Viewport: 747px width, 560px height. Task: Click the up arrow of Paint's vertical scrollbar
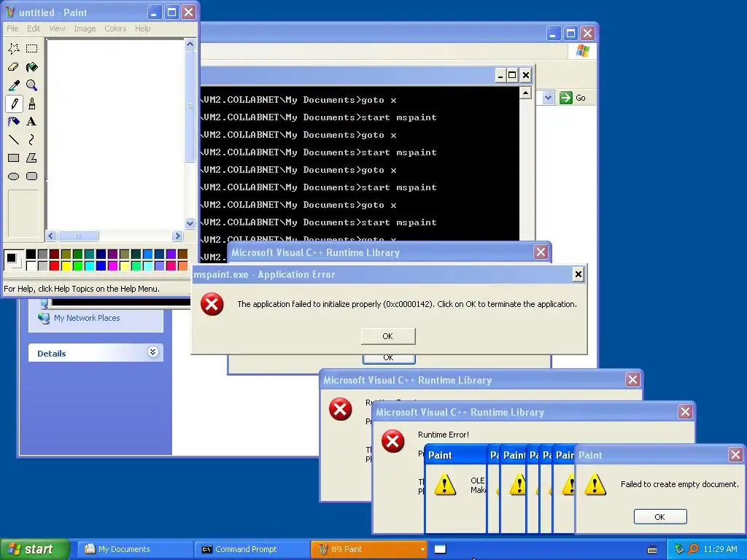point(190,44)
